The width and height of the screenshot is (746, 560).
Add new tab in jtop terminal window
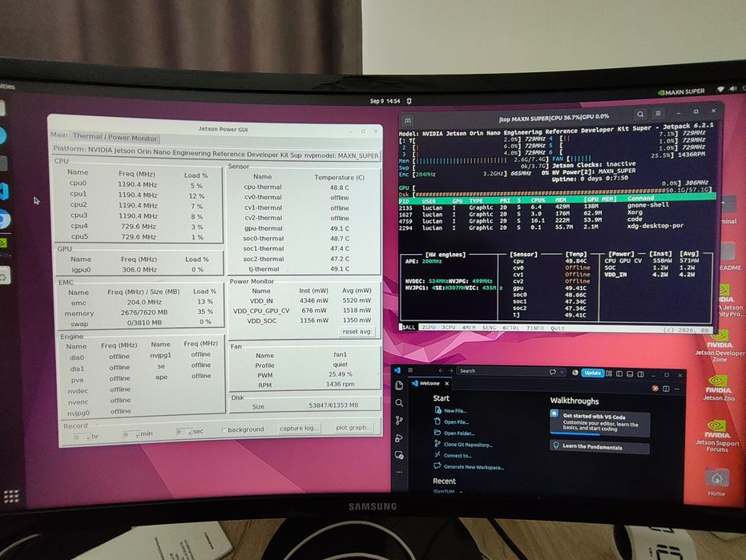pyautogui.click(x=408, y=120)
